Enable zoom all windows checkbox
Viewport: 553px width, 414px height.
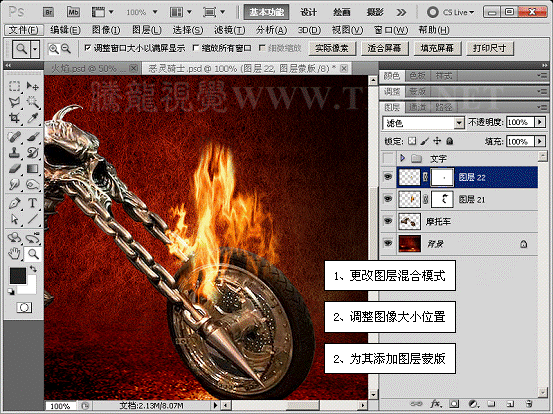(x=196, y=48)
